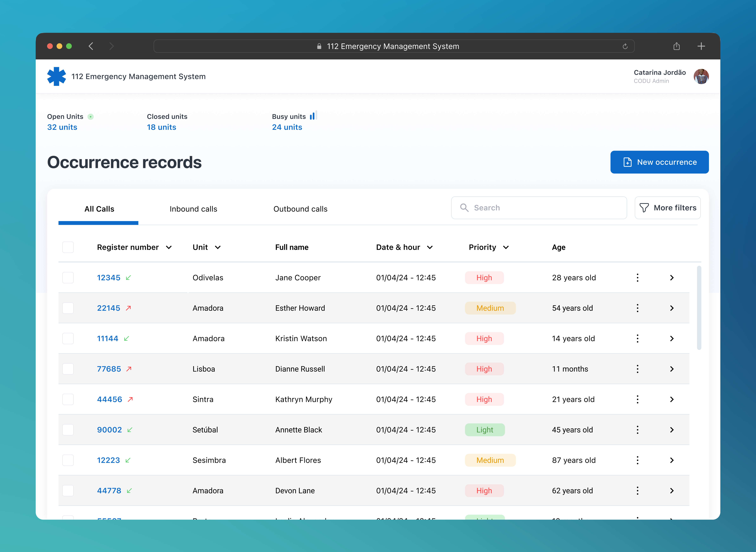Expand Kristin Watson row with right chevron

672,339
